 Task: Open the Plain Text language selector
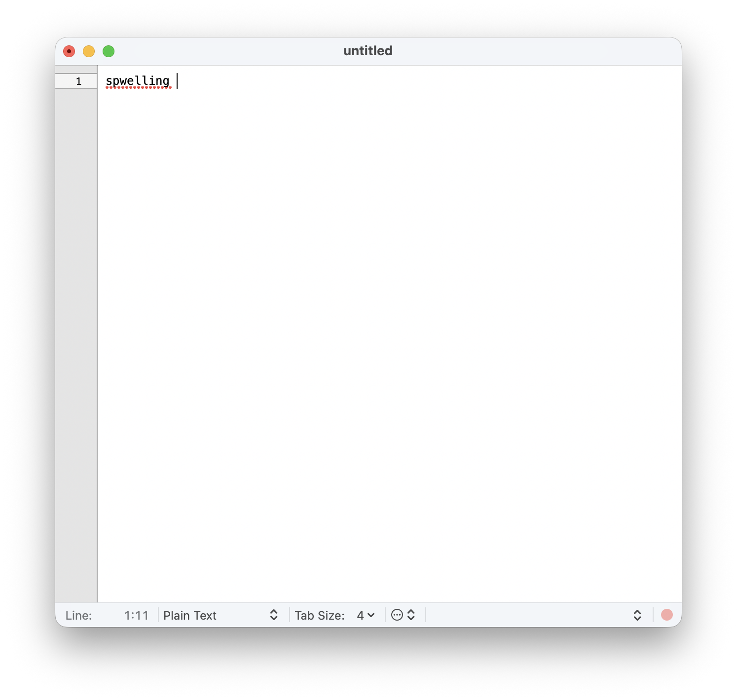click(221, 615)
